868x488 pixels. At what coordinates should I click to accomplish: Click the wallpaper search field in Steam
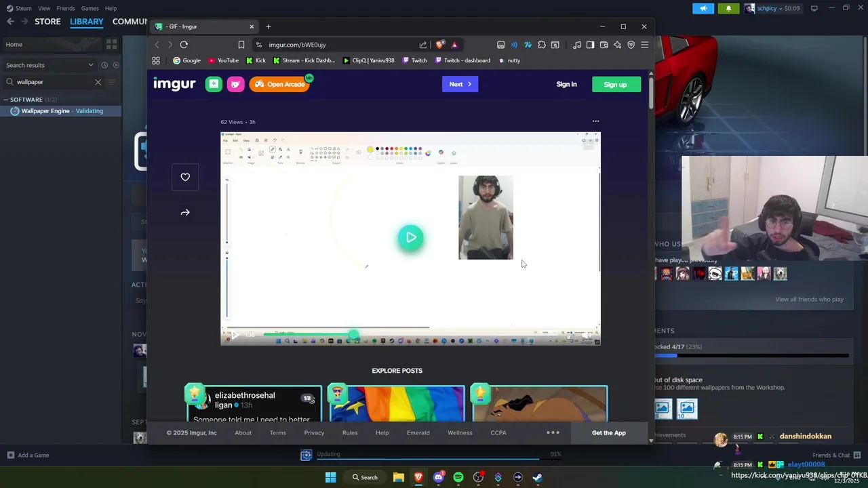pyautogui.click(x=53, y=82)
